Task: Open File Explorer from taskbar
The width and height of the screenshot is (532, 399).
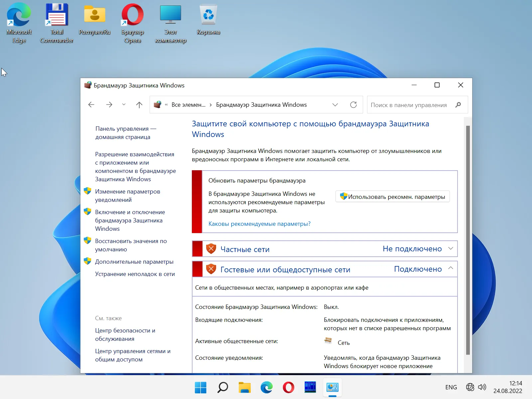Action: [x=244, y=387]
